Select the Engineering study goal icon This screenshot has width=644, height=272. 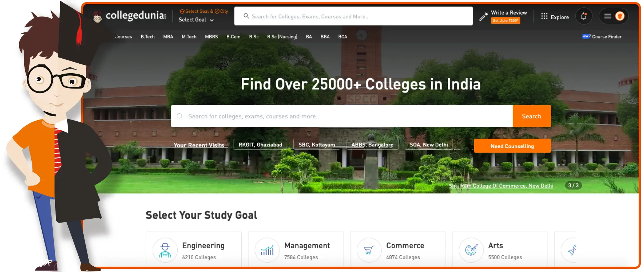pyautogui.click(x=165, y=250)
